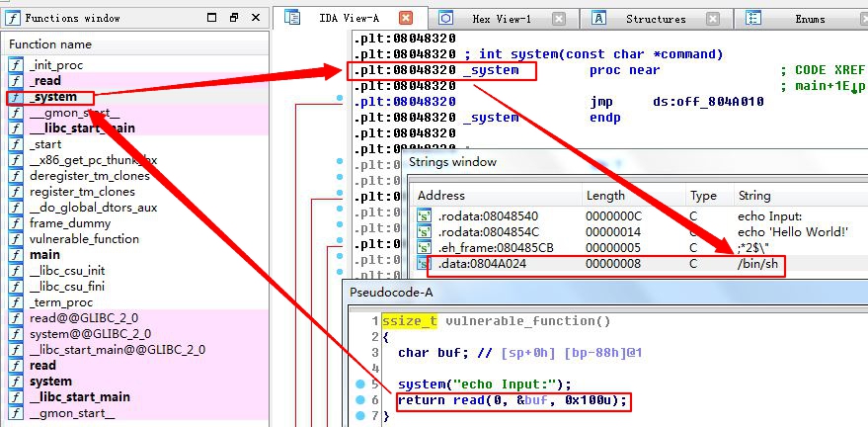Click the Structures tab icon

tap(599, 18)
